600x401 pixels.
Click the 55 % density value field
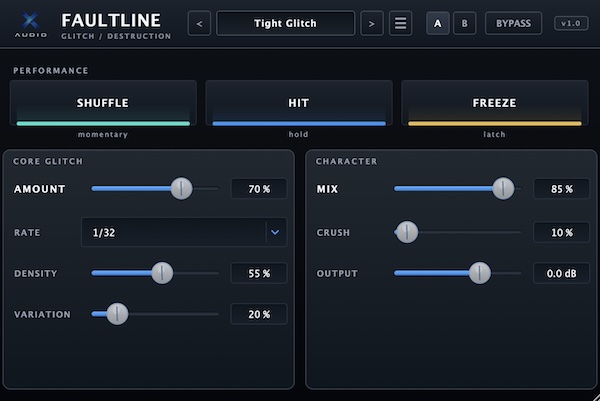coord(259,273)
